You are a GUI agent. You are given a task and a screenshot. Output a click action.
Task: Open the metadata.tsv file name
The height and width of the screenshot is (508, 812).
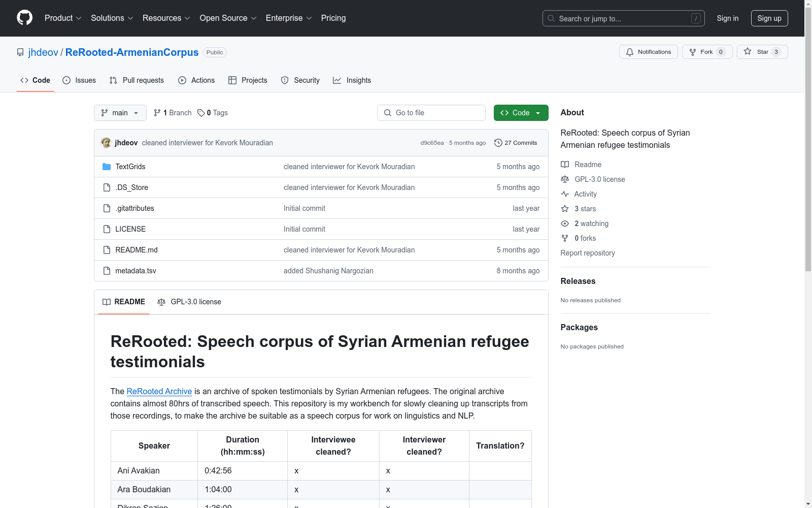click(x=136, y=271)
